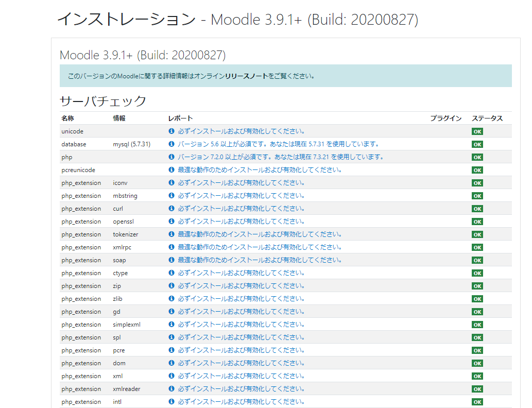Open the report link for zip
532x408 pixels.
[x=241, y=286]
